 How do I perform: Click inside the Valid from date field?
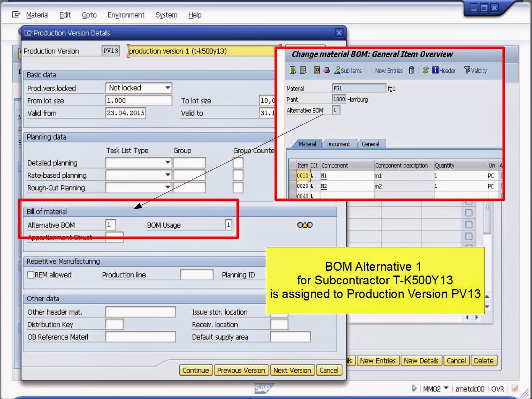click(125, 113)
